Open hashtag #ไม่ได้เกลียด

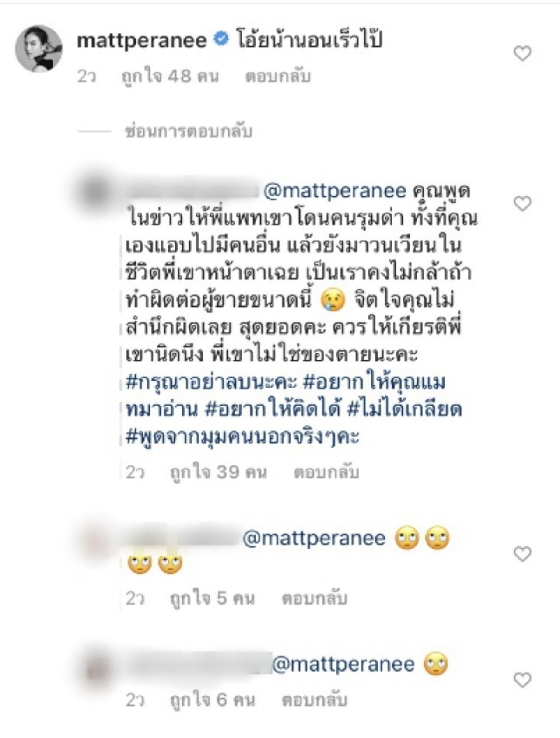405,409
